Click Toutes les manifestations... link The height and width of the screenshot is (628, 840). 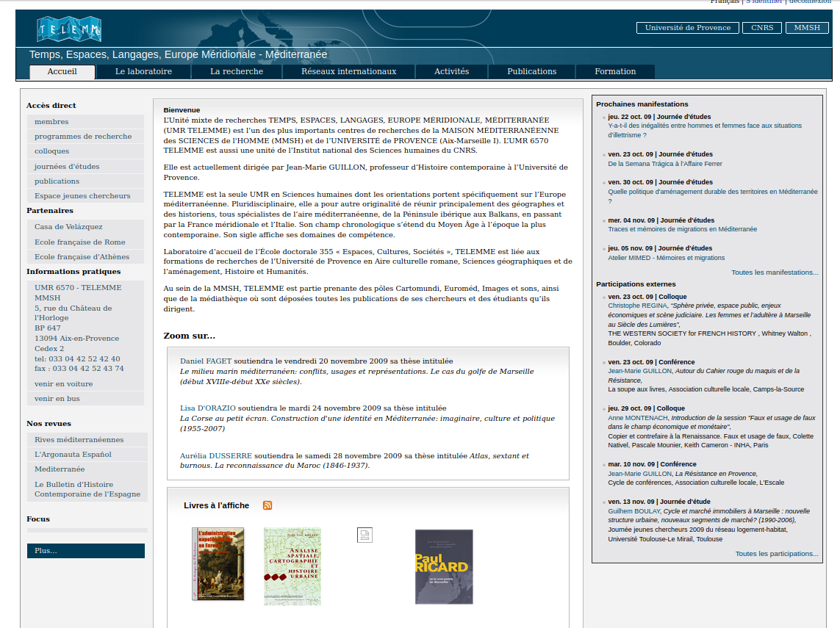775,273
